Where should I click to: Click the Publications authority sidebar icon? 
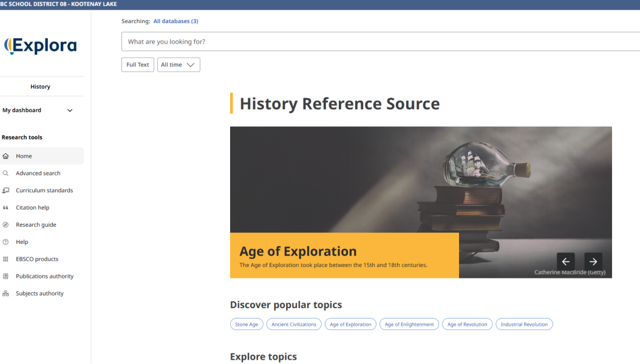5,276
